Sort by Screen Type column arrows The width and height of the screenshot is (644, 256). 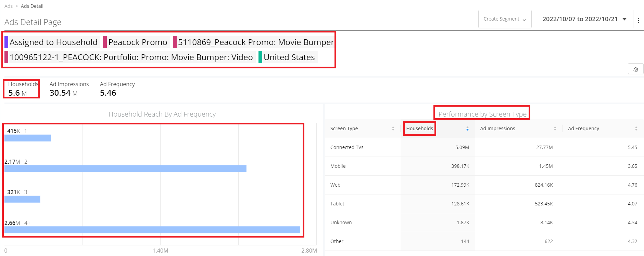click(393, 129)
